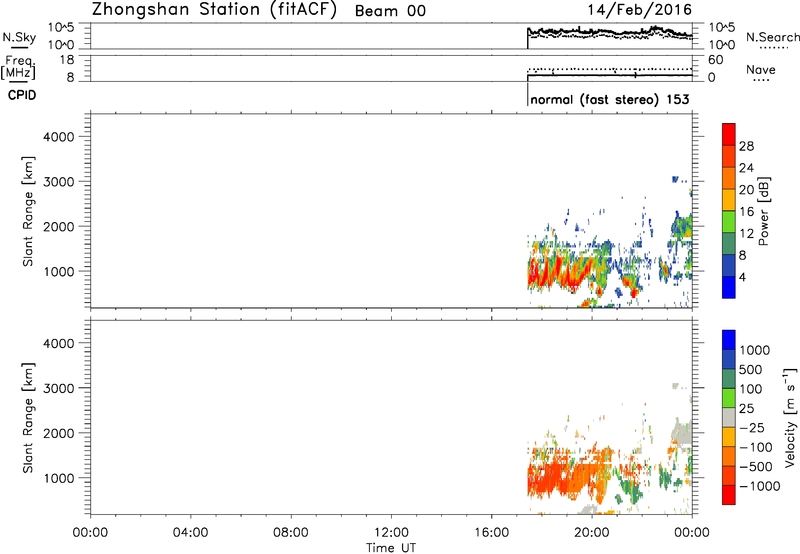Click the '18' frequency axis tick
The image size is (800, 554).
[66, 60]
